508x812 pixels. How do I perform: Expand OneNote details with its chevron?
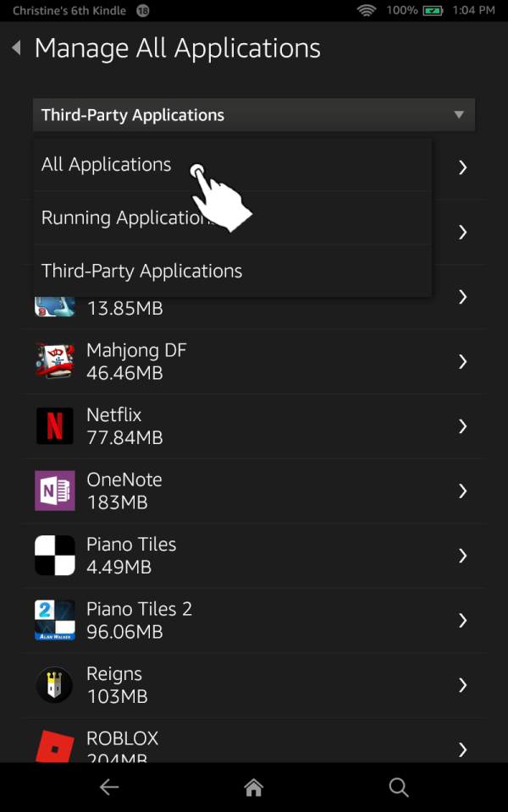[462, 491]
